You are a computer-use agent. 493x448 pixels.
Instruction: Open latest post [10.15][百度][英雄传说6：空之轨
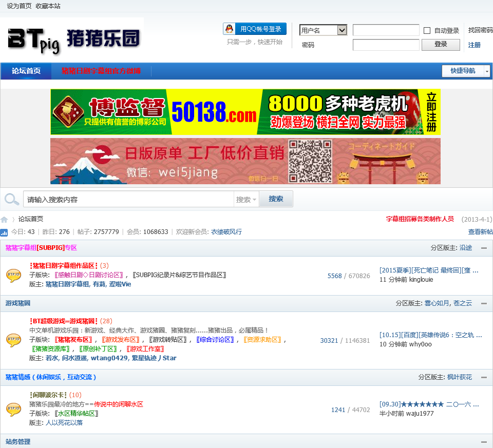(x=430, y=335)
